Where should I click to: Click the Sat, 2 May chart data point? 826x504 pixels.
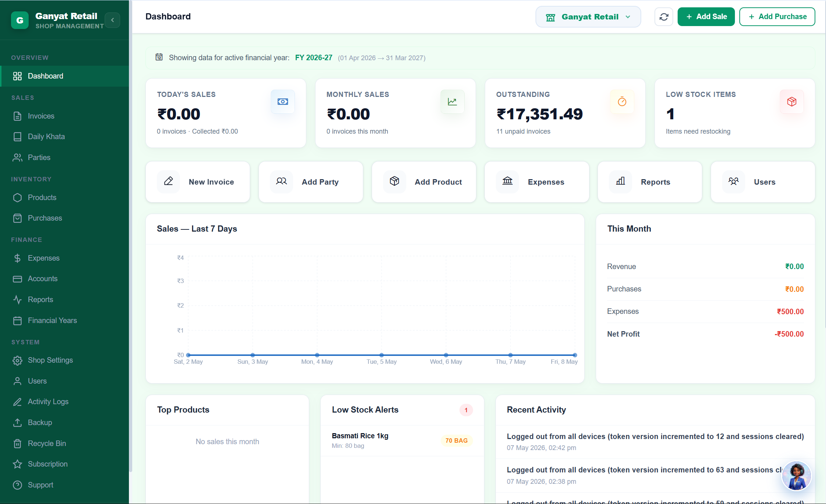click(188, 355)
